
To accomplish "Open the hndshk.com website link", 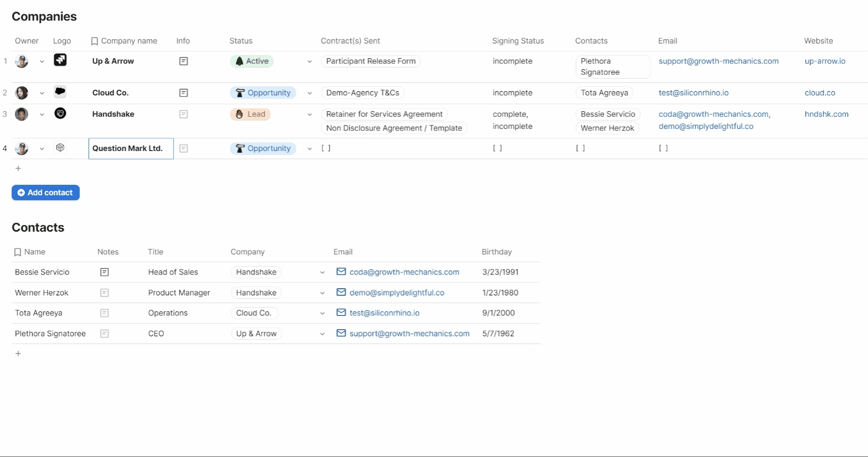I will tap(827, 114).
